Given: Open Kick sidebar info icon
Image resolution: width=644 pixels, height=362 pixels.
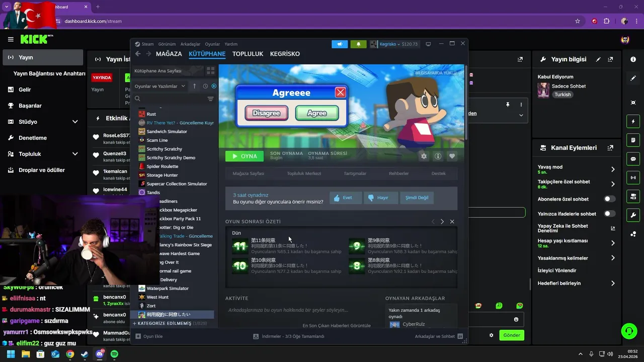Looking at the screenshot, I should pyautogui.click(x=633, y=59).
